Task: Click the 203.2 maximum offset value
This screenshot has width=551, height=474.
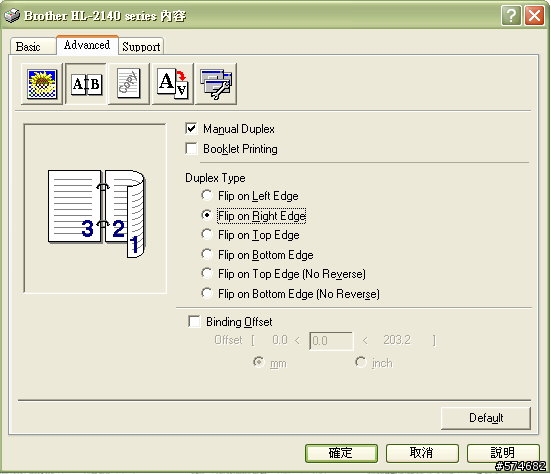Action: [397, 340]
